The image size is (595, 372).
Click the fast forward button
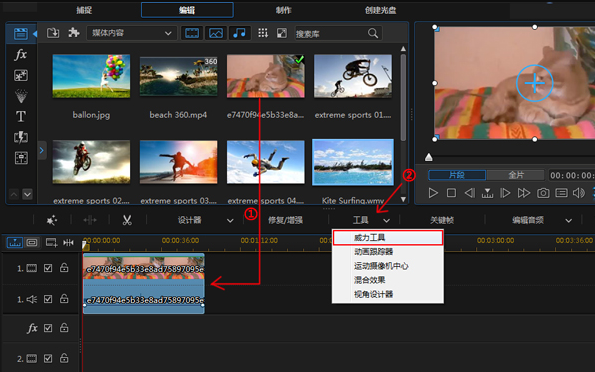524,193
